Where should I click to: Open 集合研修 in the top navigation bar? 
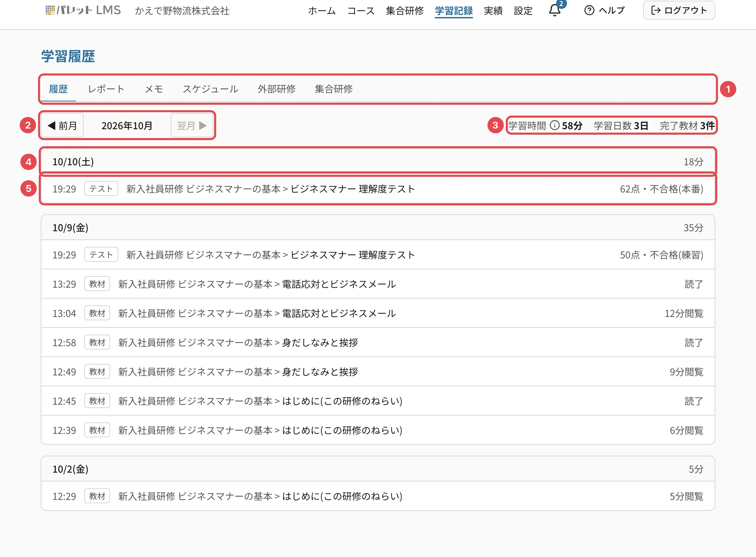tap(405, 11)
